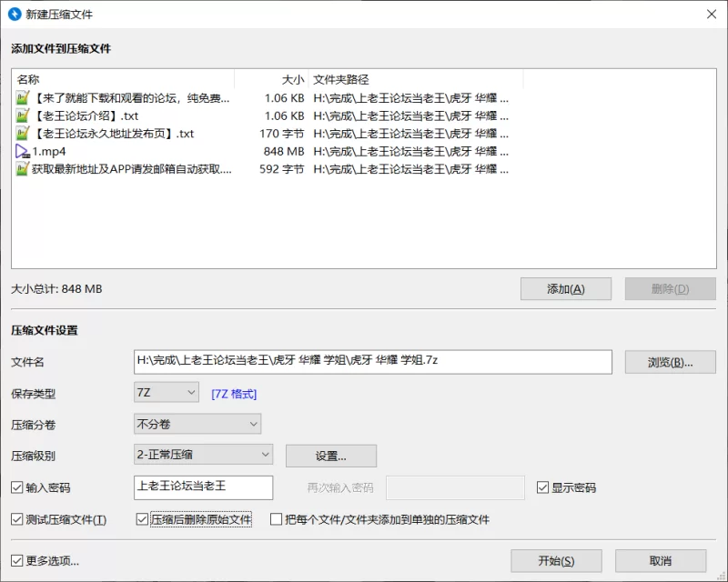Screen dimensions: 728x582
Task: Open the 压缩级别 2-正常压缩 dropdown
Action: point(203,455)
